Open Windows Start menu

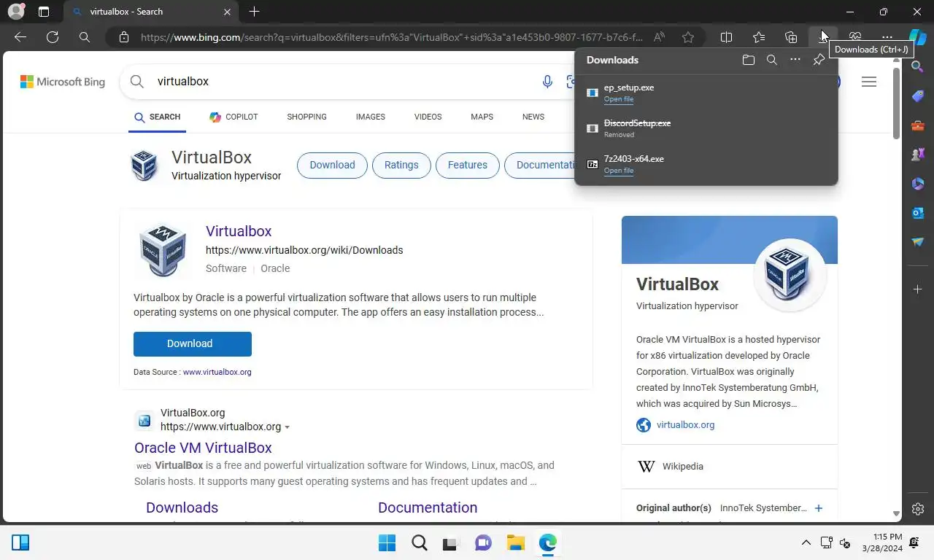tap(387, 542)
